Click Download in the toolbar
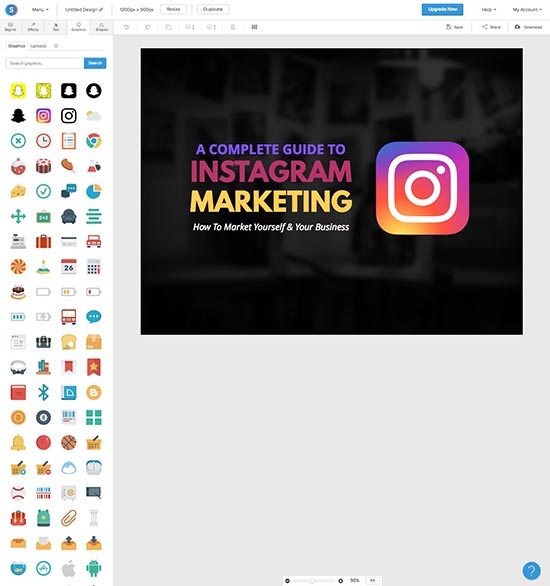The image size is (550, 586). click(528, 27)
